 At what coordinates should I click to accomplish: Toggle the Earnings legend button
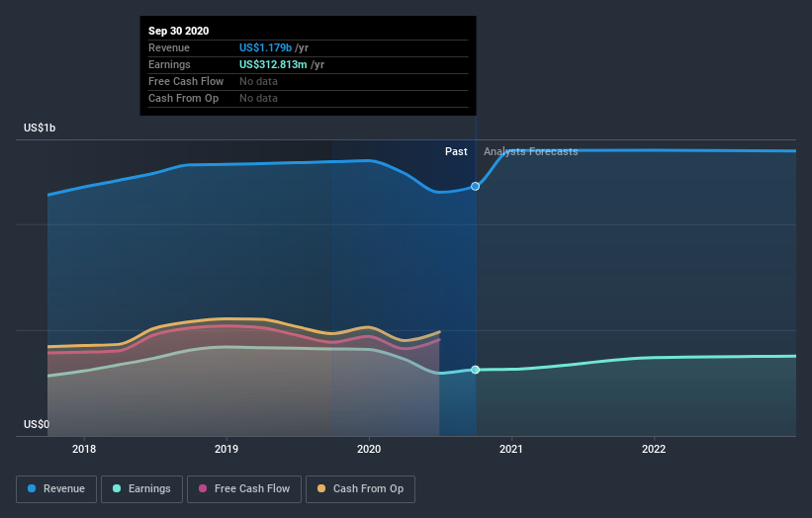141,489
